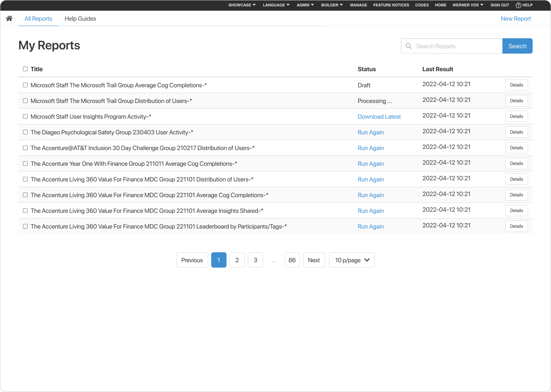Click the Download Latest link
This screenshot has width=551, height=392.
(379, 117)
